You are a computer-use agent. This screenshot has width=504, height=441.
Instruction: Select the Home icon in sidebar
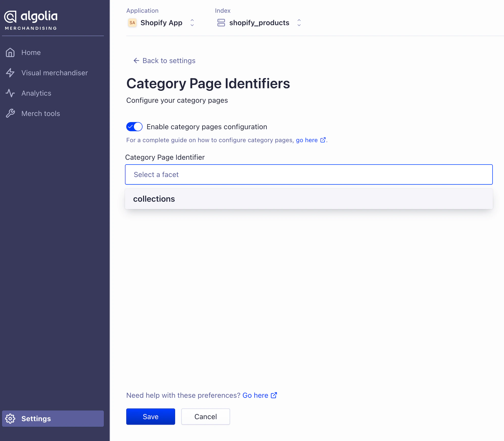(10, 52)
